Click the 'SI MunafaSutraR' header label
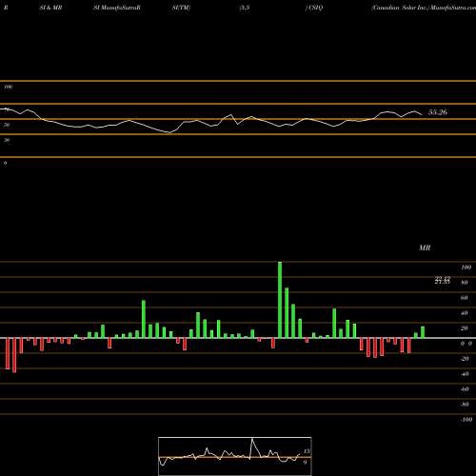The width and height of the screenshot is (476, 476). (117, 8)
